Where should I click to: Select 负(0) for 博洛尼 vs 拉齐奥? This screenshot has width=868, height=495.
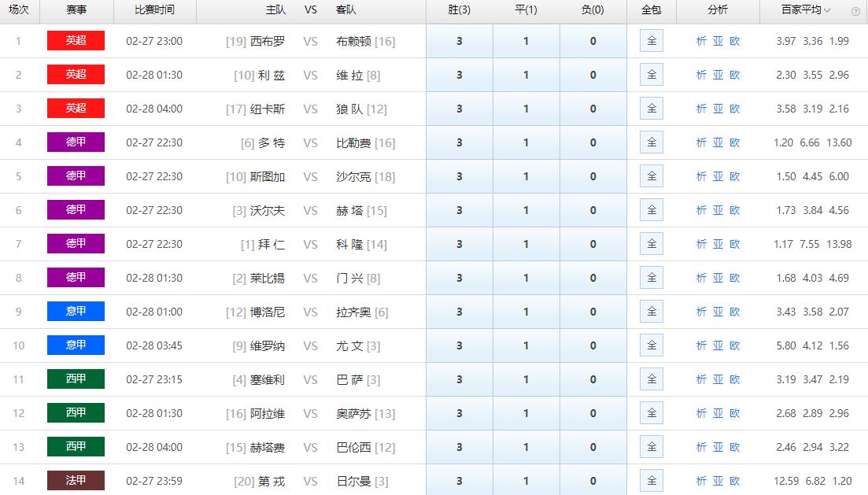593,311
